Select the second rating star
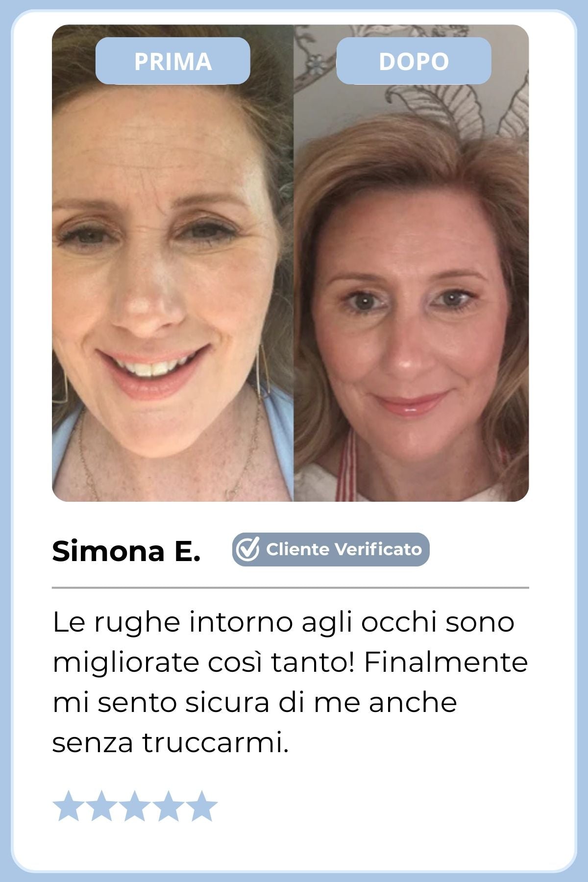Image resolution: width=588 pixels, height=882 pixels. (x=101, y=806)
